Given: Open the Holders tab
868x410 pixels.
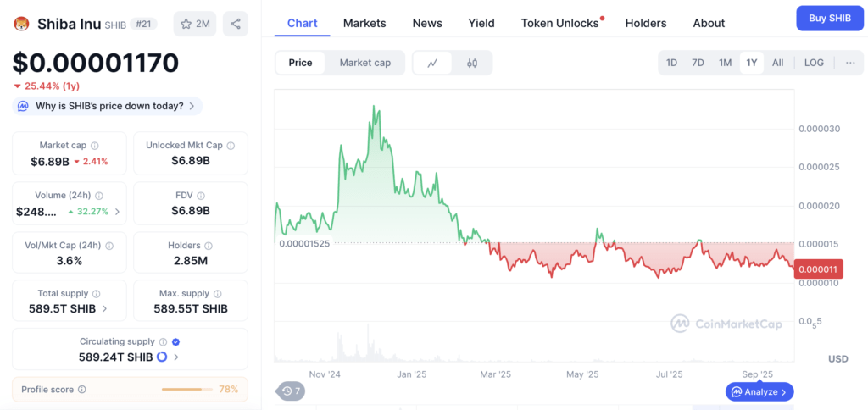Looking at the screenshot, I should pyautogui.click(x=646, y=23).
